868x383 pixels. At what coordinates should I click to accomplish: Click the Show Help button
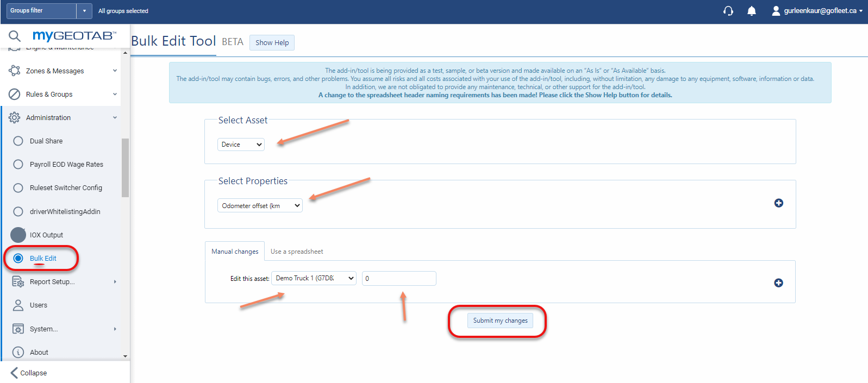[x=272, y=42]
